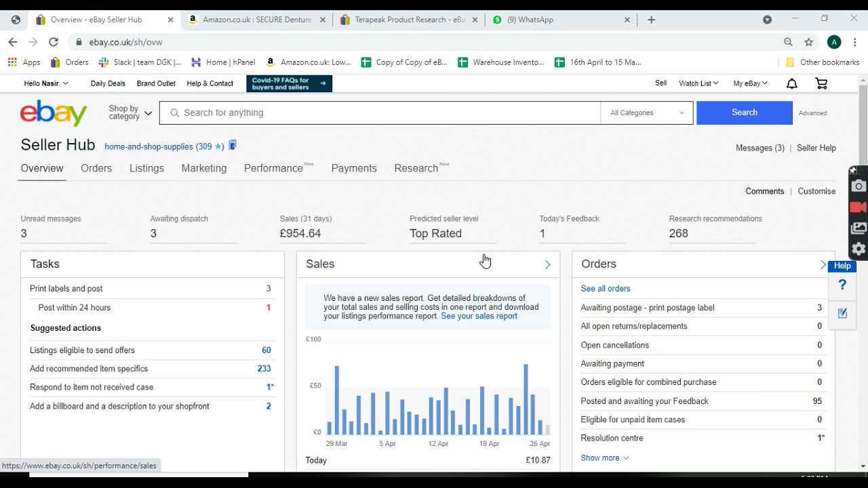Expand the My eBay dropdown
Viewport: 868px width, 488px height.
coord(750,83)
